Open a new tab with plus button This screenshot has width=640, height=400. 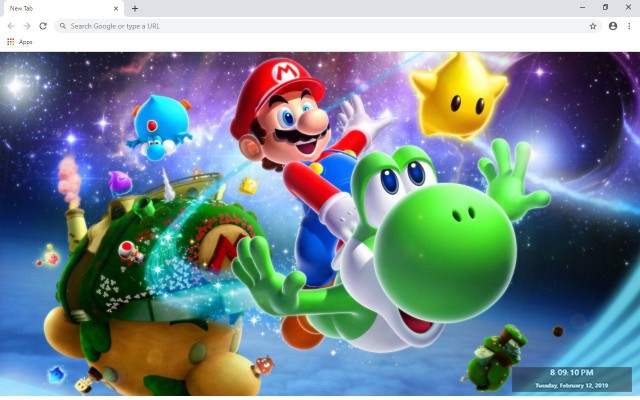coord(135,8)
